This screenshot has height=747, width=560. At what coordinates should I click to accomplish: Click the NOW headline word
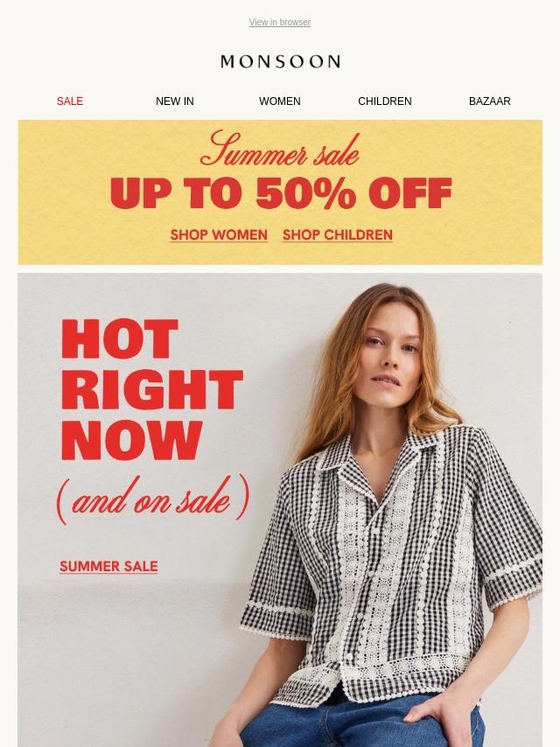tap(131, 439)
